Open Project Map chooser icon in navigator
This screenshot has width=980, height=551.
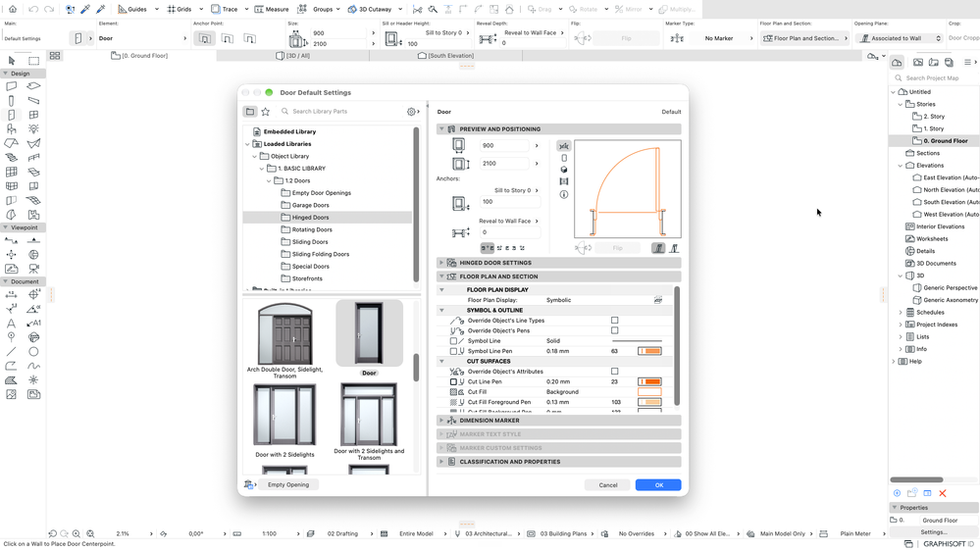pos(897,63)
